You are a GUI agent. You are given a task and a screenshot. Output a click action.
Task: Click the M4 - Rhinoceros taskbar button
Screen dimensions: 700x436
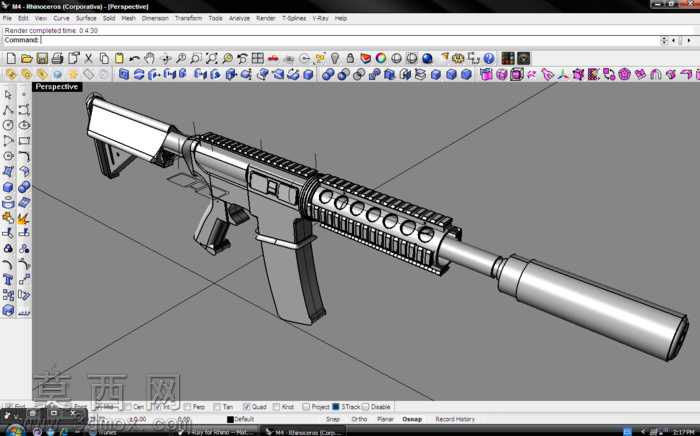(x=304, y=432)
